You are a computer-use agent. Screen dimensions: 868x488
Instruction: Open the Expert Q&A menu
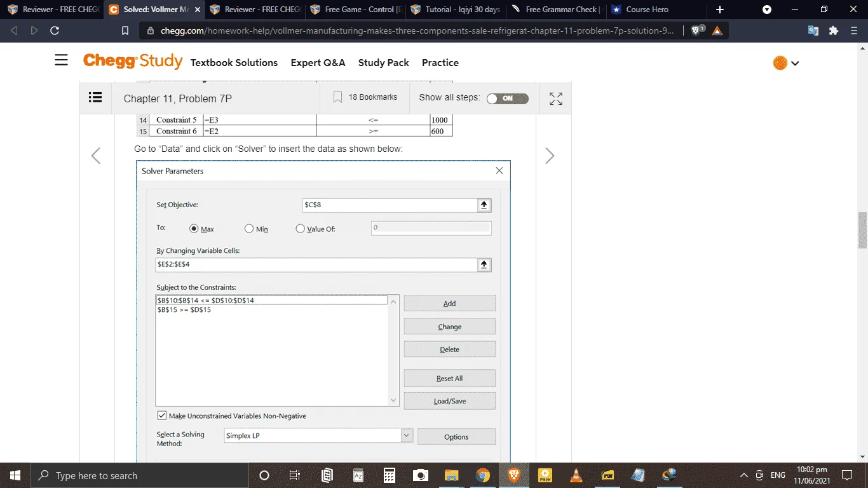(x=318, y=62)
